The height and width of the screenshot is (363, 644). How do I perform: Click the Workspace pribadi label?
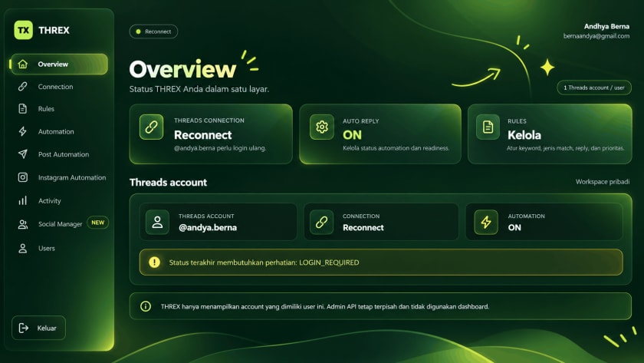pos(602,182)
